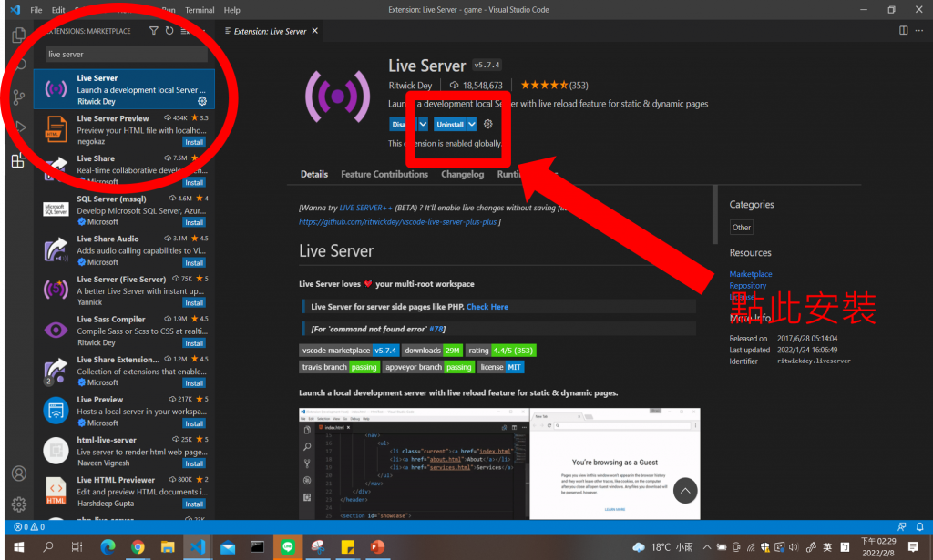Open LINE app from taskbar
This screenshot has width=933, height=560.
point(288,547)
